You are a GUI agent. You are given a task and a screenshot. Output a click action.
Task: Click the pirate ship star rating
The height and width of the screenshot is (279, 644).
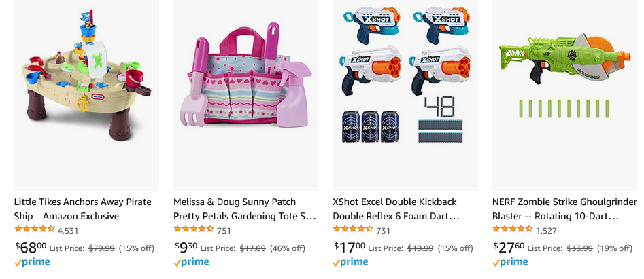click(x=34, y=230)
